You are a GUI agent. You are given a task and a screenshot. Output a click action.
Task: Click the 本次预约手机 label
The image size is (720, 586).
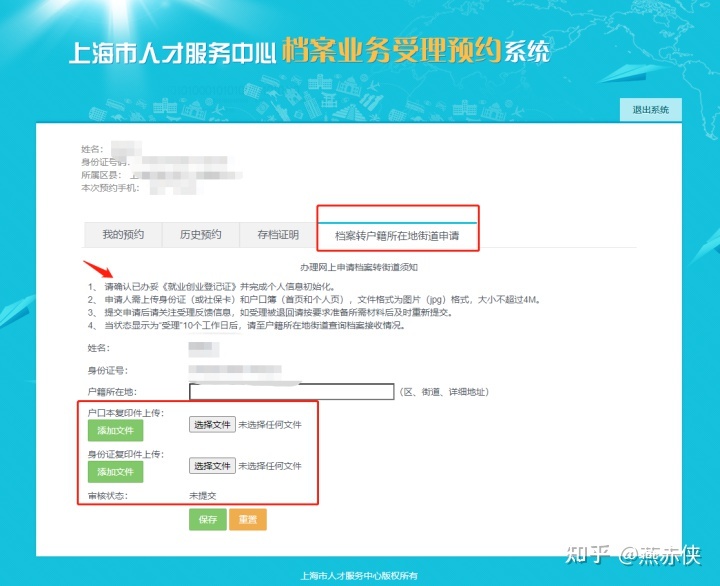pyautogui.click(x=110, y=188)
